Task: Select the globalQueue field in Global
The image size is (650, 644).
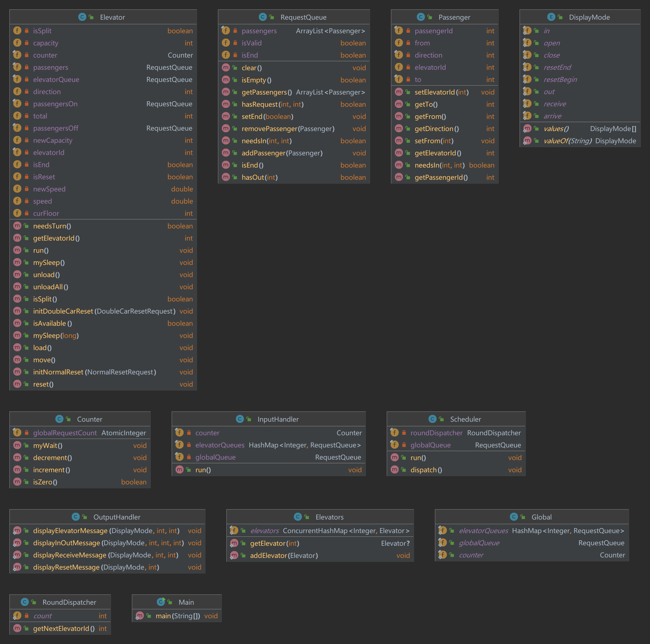Action: [x=479, y=543]
